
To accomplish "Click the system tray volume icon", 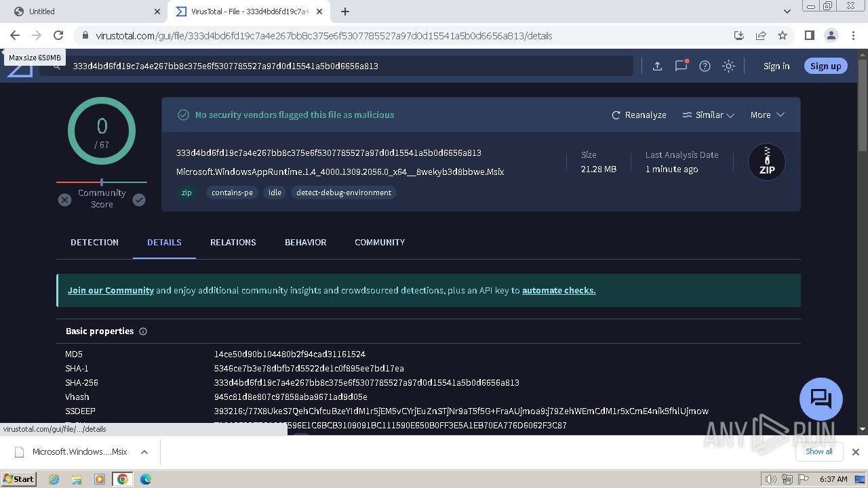I will (770, 479).
